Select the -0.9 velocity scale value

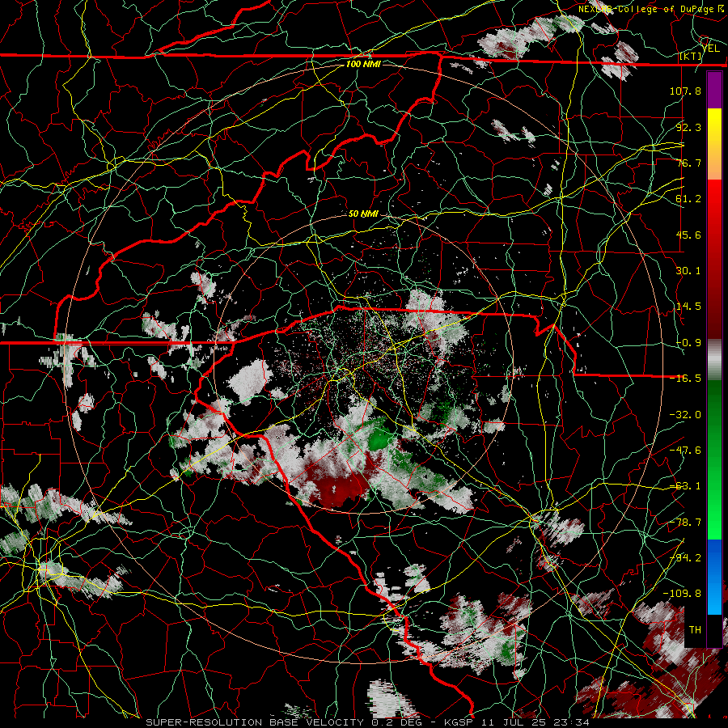pos(688,343)
